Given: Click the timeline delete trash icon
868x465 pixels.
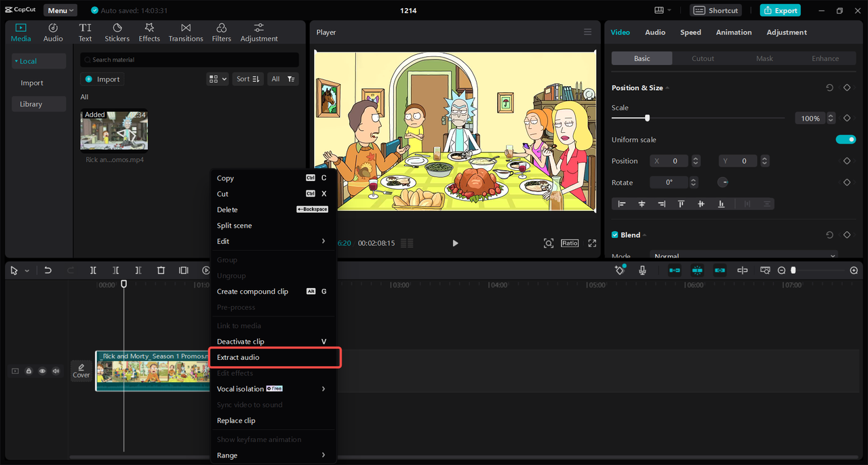Looking at the screenshot, I should click(161, 270).
